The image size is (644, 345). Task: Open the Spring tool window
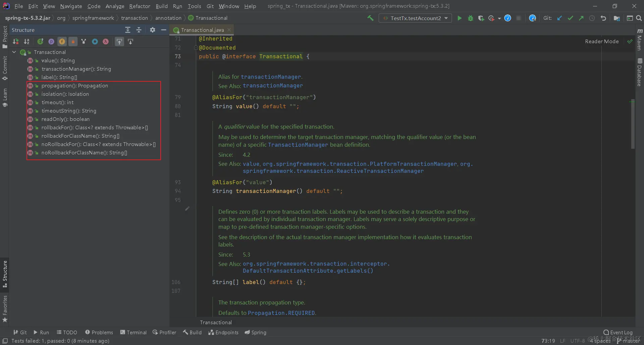(x=255, y=333)
